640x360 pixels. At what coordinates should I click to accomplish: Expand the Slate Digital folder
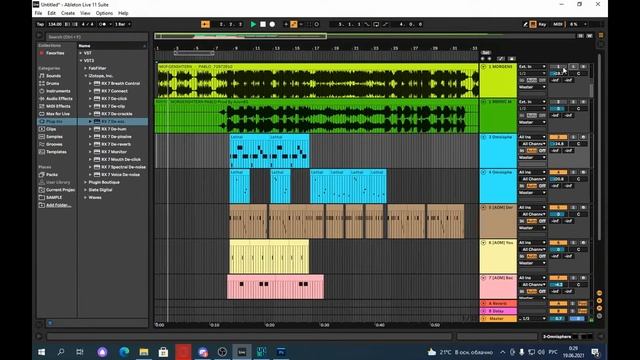[x=85, y=190]
